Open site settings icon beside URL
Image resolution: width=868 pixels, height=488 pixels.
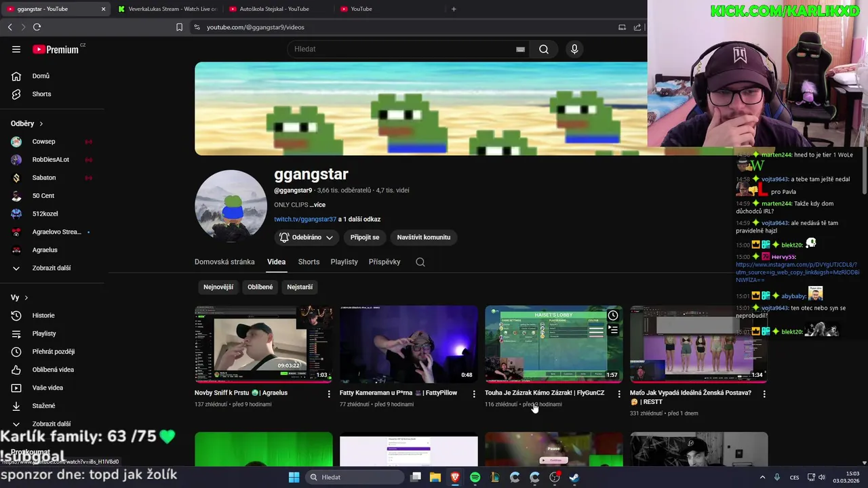[x=197, y=27]
